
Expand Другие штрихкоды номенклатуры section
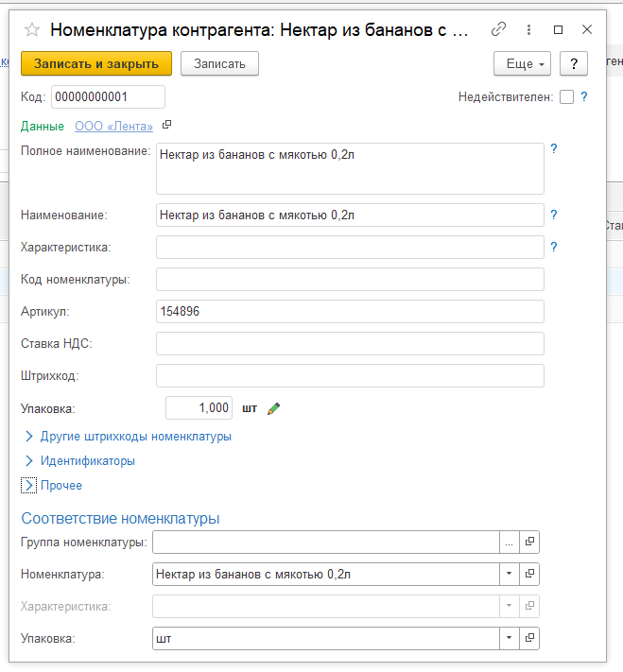pos(28,437)
